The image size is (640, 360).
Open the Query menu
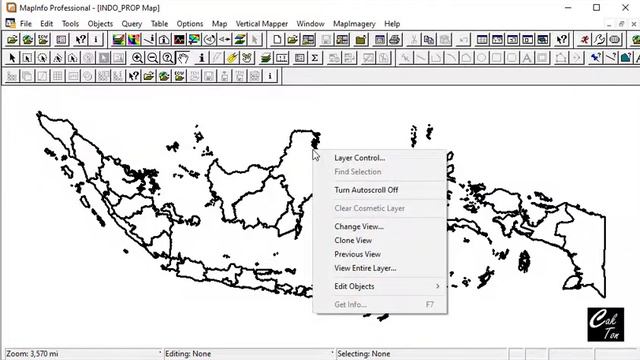131,24
